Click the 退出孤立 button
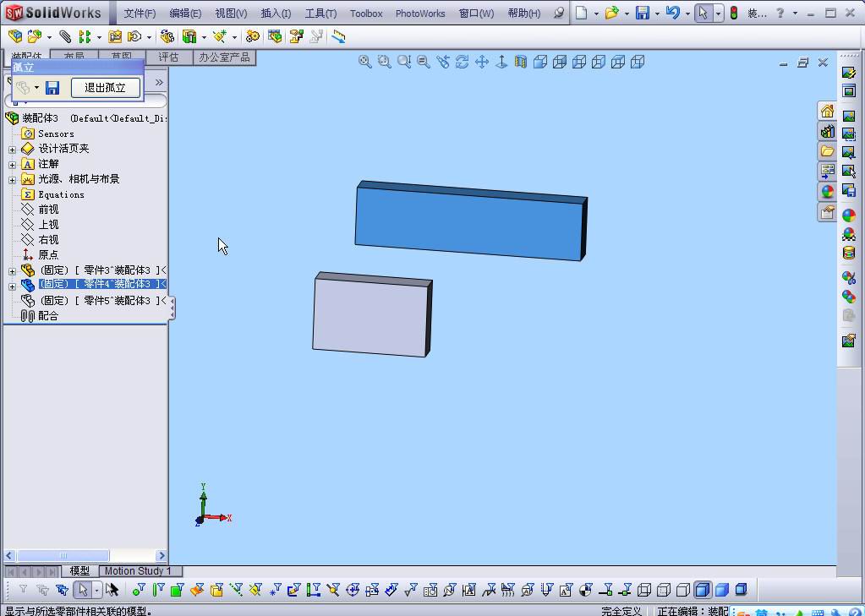Screen dimensions: 865x616 (106, 88)
